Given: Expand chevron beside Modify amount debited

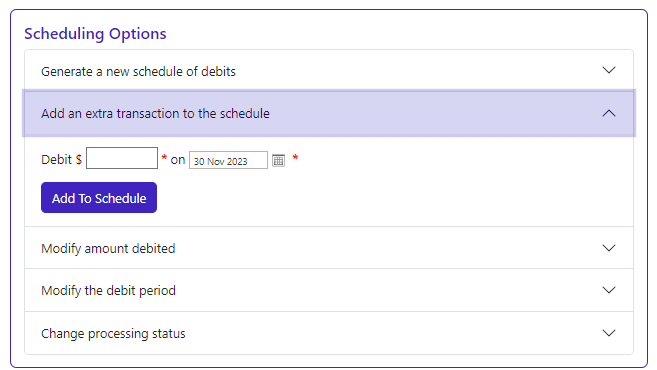Looking at the screenshot, I should pos(608,248).
